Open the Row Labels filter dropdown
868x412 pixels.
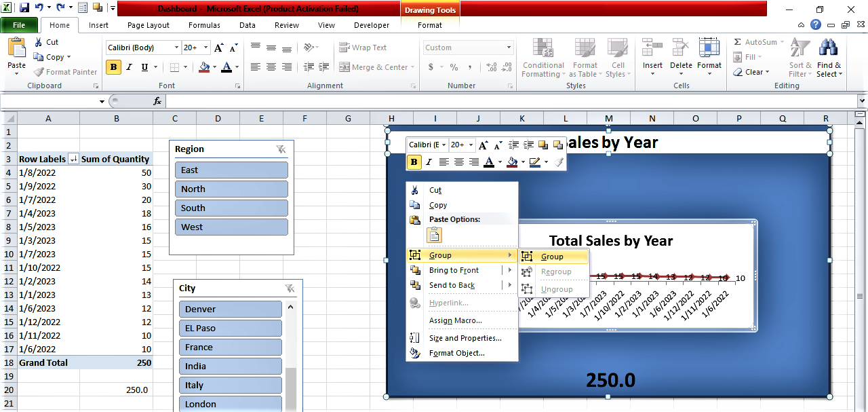(74, 159)
